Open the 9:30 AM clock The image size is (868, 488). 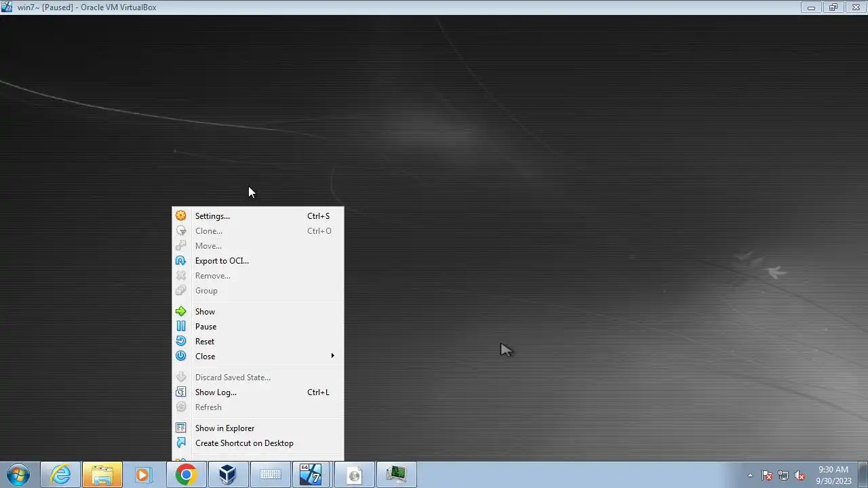[833, 475]
